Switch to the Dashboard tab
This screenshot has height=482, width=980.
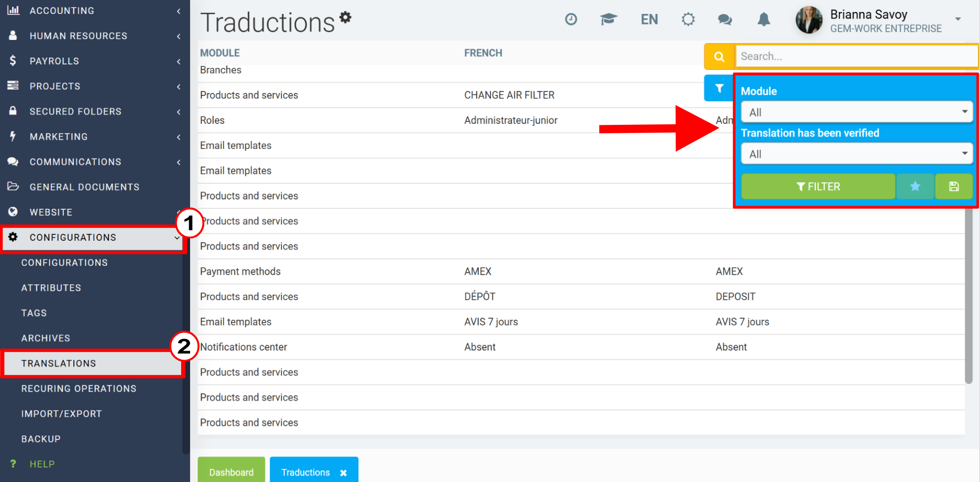point(232,470)
